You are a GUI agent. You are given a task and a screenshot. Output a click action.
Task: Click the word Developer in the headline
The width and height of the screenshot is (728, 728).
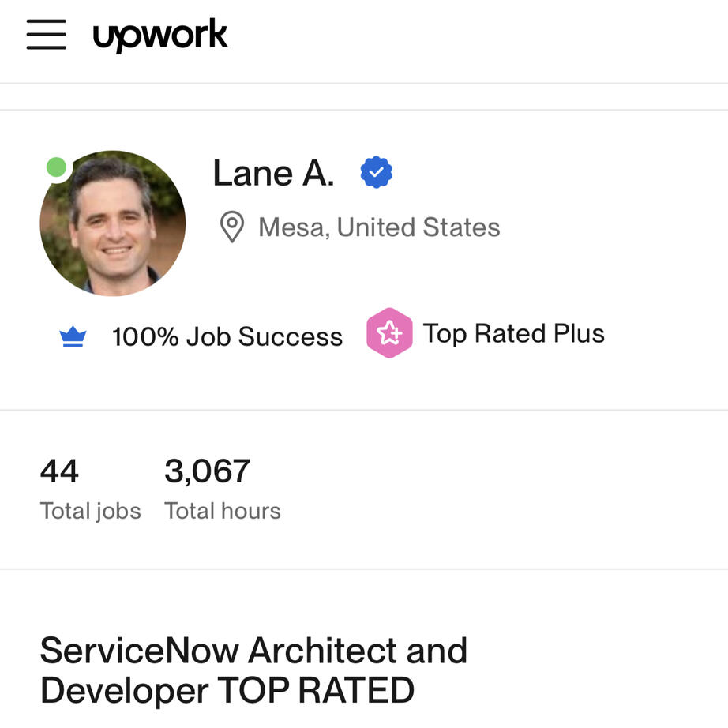pyautogui.click(x=124, y=690)
